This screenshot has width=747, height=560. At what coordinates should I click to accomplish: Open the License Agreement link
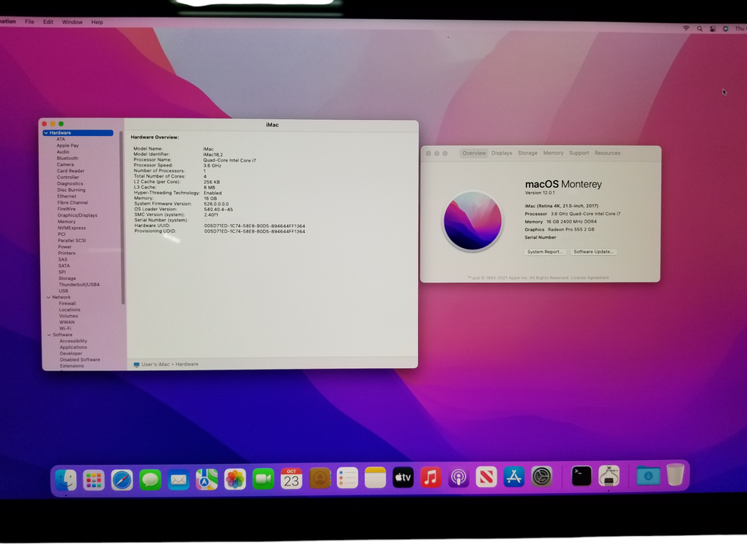pyautogui.click(x=590, y=278)
